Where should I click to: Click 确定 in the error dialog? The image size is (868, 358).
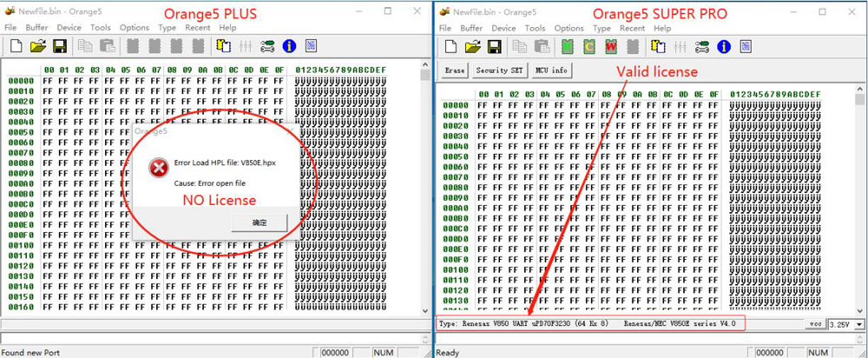pyautogui.click(x=260, y=223)
